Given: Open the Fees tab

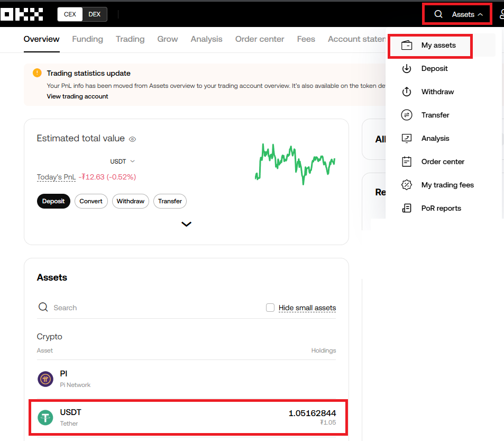Looking at the screenshot, I should (x=306, y=39).
